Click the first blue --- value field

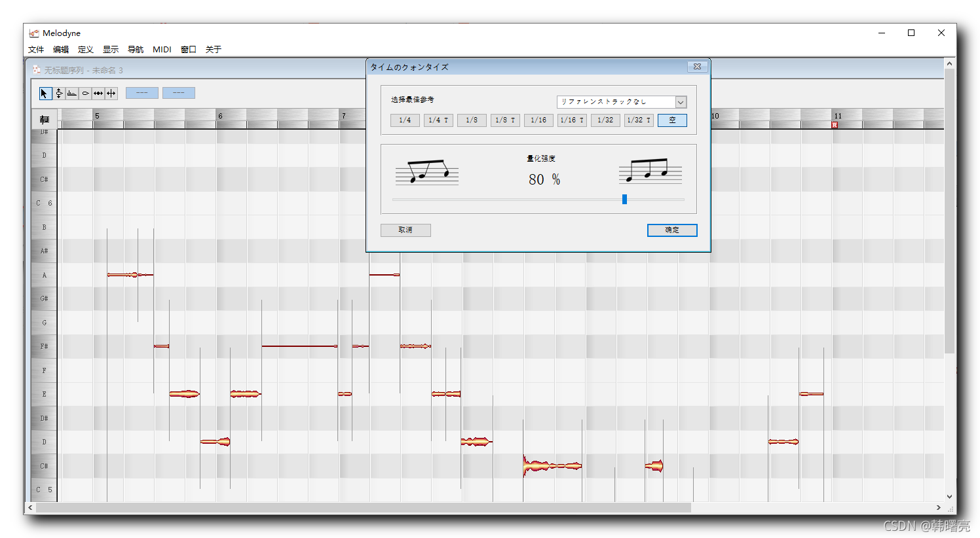142,93
